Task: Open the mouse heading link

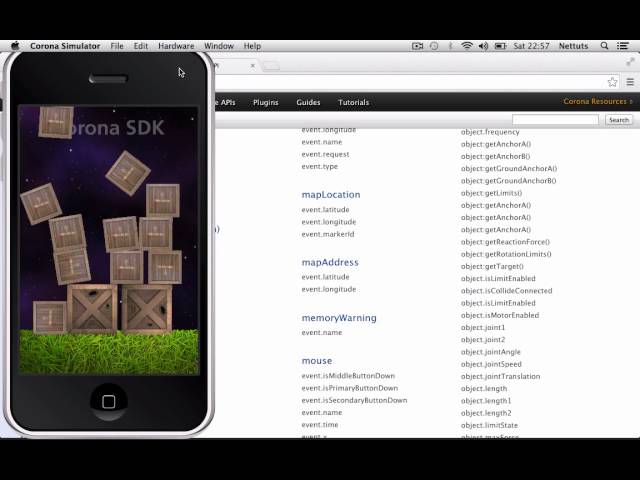Action: point(317,361)
